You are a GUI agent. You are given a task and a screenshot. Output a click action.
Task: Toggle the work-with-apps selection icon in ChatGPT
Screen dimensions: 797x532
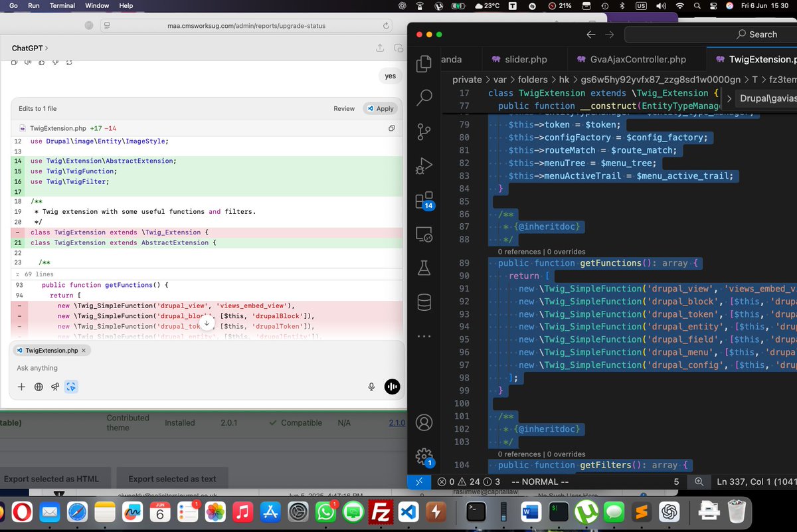tap(71, 387)
